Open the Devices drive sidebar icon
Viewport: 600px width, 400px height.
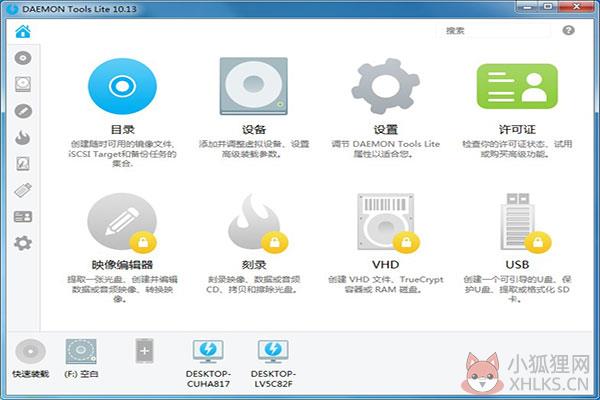23,84
